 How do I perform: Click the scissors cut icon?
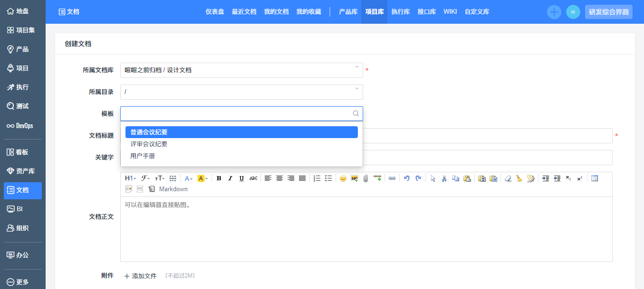click(x=444, y=178)
